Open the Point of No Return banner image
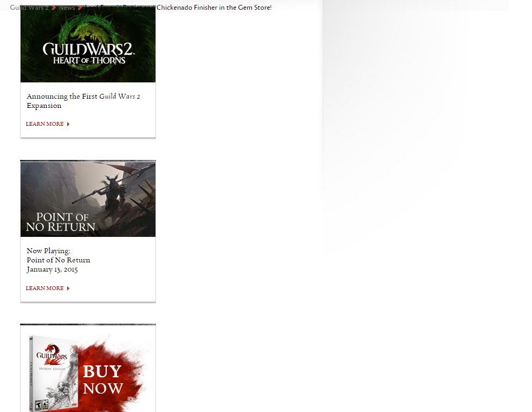This screenshot has height=412, width=532. pyautogui.click(x=88, y=199)
